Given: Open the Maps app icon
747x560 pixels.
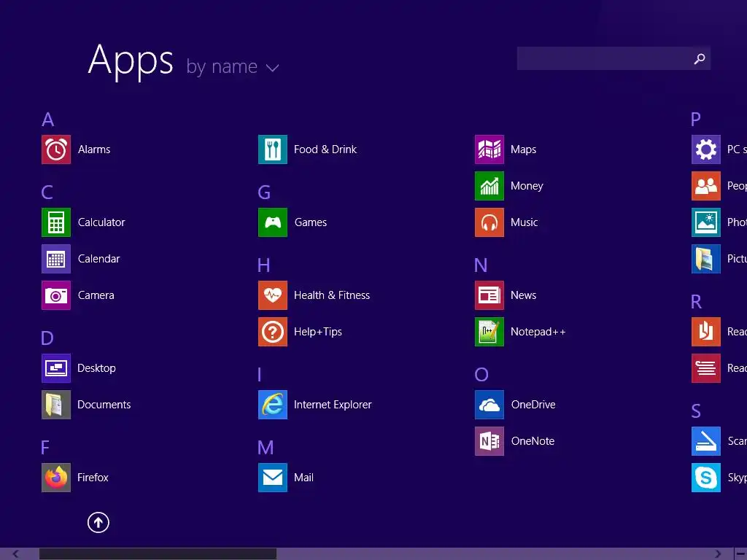Looking at the screenshot, I should pyautogui.click(x=489, y=149).
